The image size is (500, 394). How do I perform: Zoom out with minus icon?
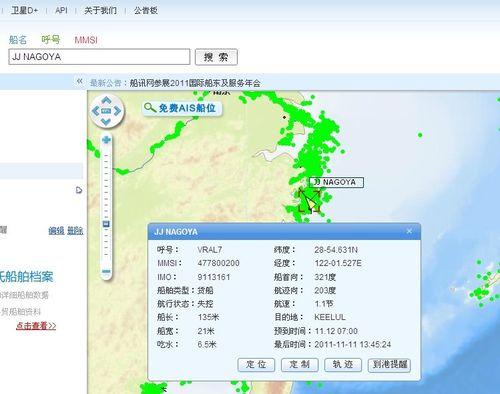click(x=106, y=272)
